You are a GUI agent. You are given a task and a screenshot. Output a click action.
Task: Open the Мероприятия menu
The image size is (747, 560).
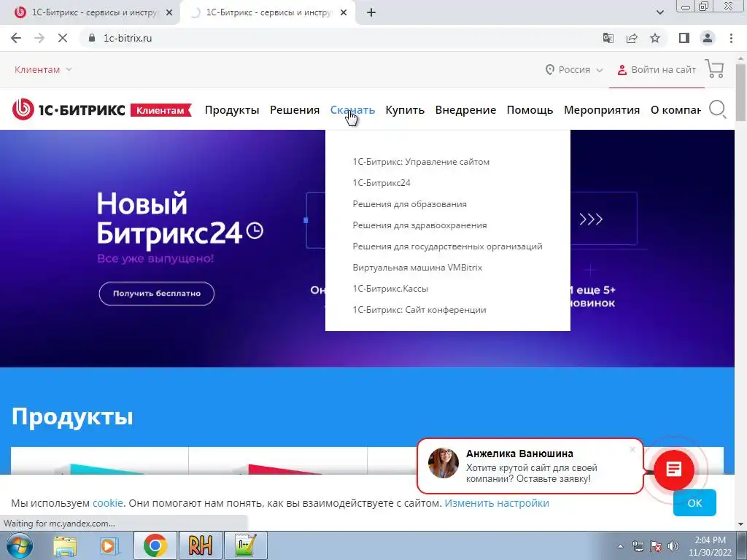(x=602, y=110)
